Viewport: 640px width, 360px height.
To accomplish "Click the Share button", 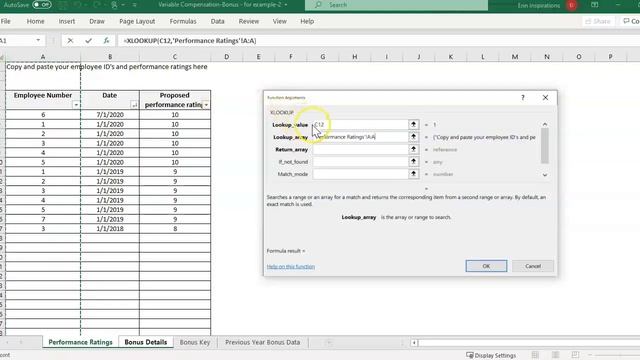I will (x=598, y=21).
